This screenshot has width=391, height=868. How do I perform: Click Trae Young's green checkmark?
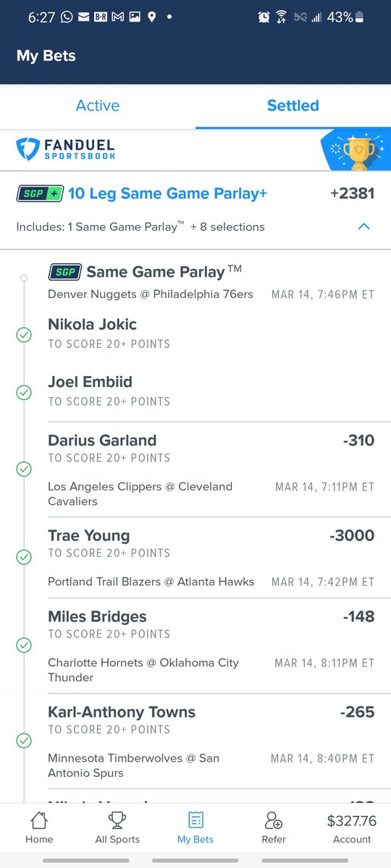click(x=24, y=557)
